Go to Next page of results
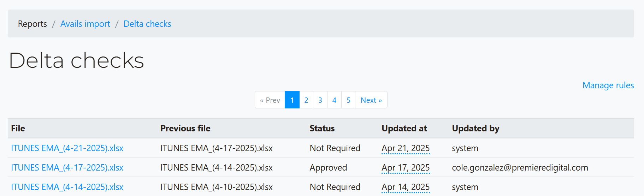Viewport: 644px width, 196px height. click(x=371, y=100)
